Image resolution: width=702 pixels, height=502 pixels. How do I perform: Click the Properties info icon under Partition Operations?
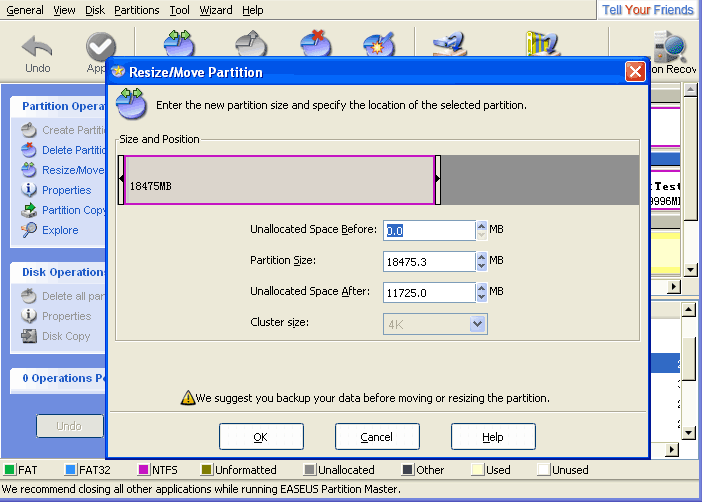(x=29, y=189)
